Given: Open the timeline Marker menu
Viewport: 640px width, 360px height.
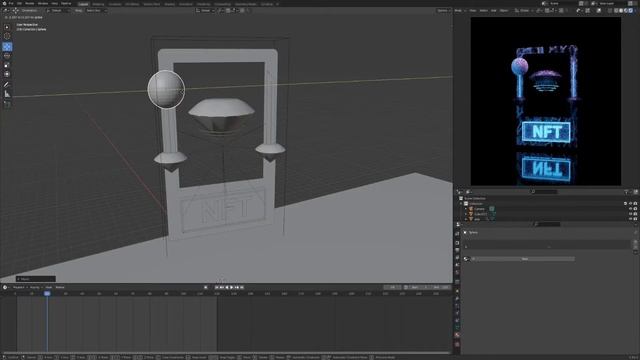Looking at the screenshot, I should click(x=60, y=287).
